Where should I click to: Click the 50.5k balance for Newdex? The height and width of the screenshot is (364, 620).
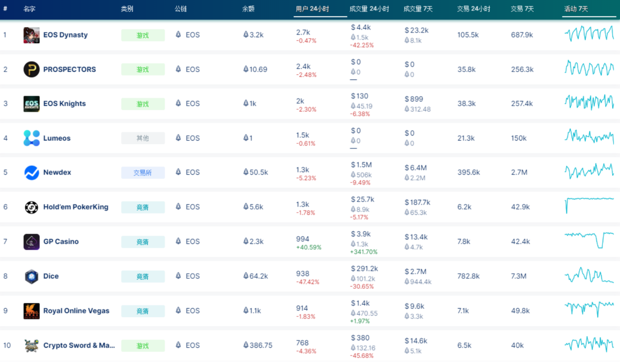click(255, 173)
